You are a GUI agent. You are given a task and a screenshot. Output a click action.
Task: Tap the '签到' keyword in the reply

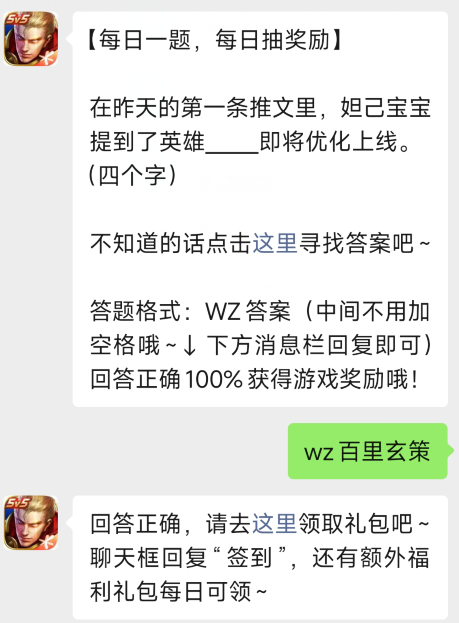(249, 557)
